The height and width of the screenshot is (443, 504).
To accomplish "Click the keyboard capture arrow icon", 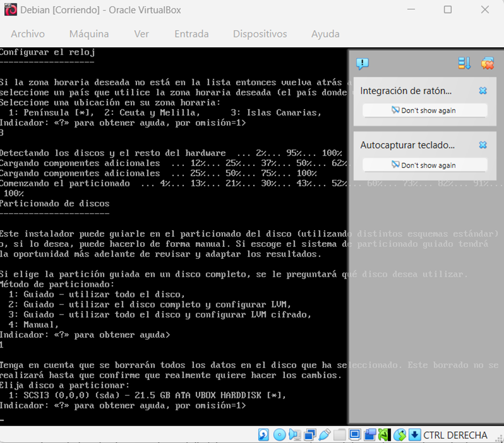I will 415,435.
